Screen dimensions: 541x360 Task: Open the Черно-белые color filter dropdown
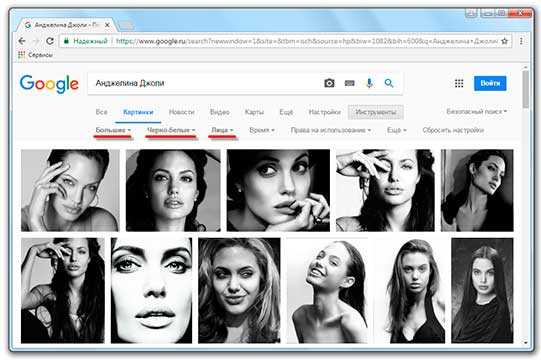[171, 130]
